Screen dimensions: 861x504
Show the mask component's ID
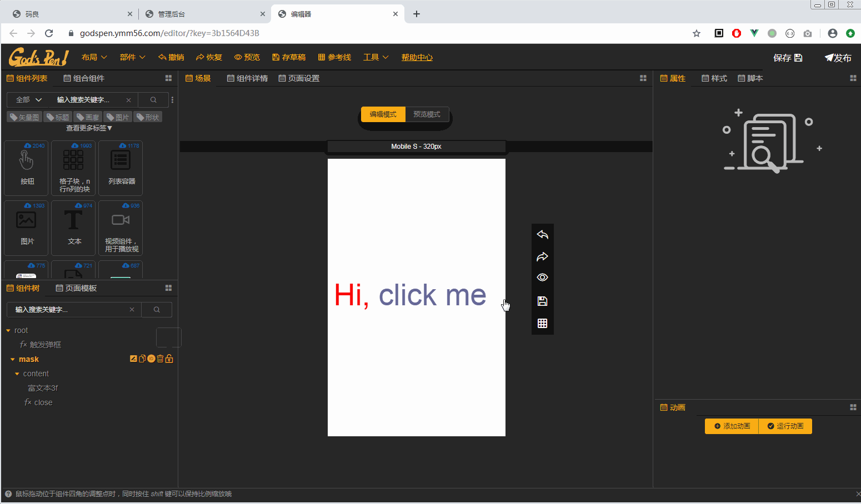(151, 358)
